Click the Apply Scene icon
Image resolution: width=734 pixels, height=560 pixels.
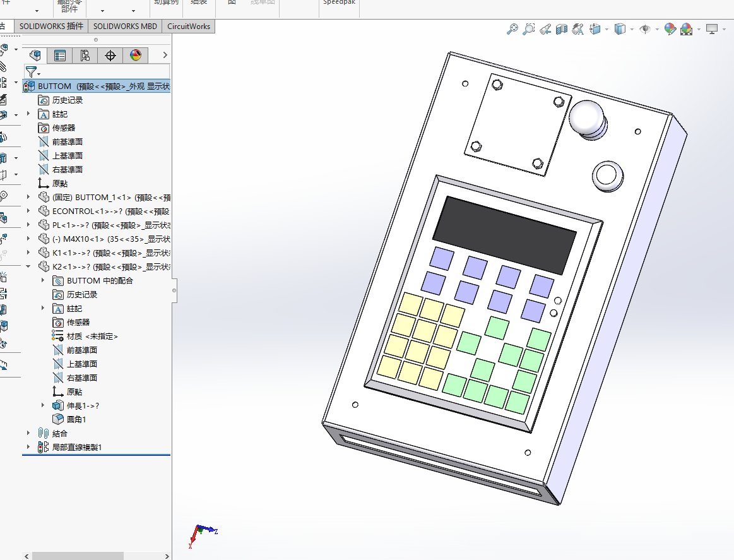click(x=686, y=29)
